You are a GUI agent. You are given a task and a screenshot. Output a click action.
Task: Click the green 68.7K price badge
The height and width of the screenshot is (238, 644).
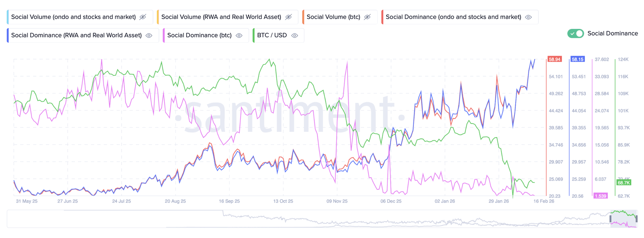pyautogui.click(x=623, y=183)
